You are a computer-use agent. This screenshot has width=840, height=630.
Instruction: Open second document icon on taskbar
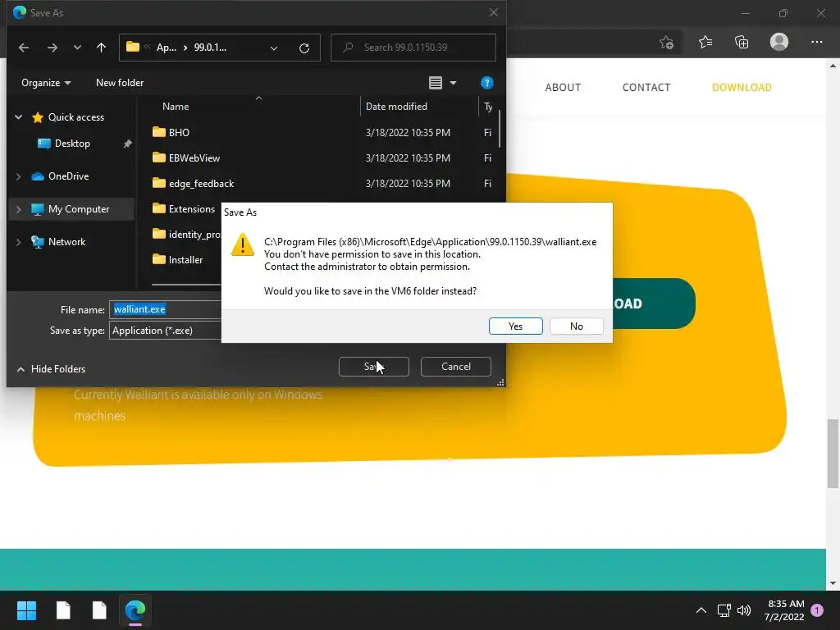tap(99, 610)
